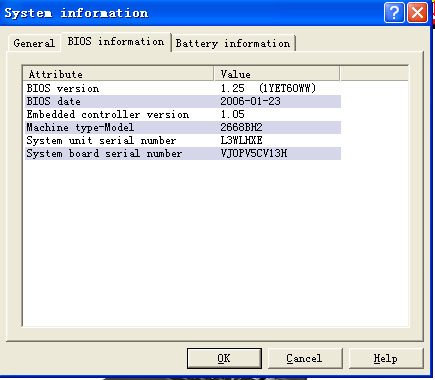The width and height of the screenshot is (435, 380).
Task: Select the BIOS date row
Action: 183,101
